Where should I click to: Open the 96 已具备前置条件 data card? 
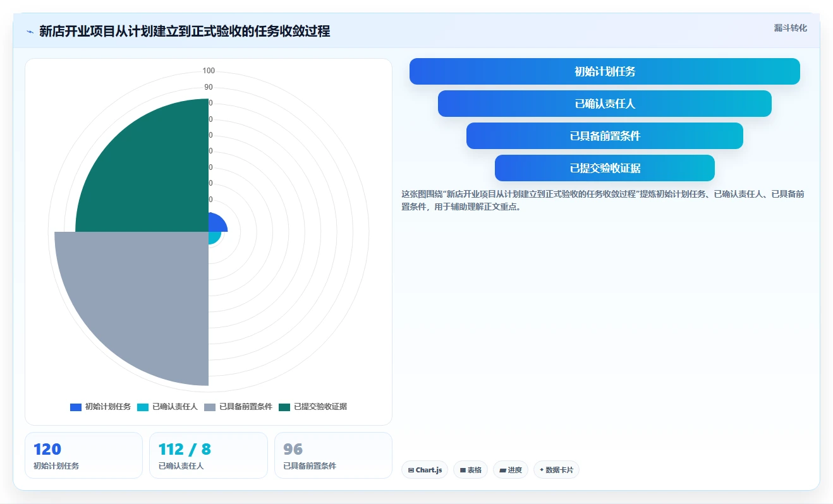pyautogui.click(x=333, y=455)
